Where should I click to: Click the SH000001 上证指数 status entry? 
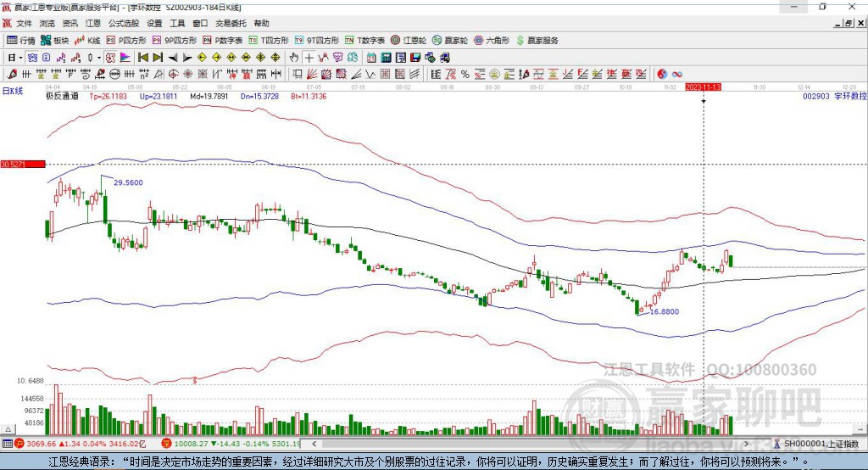[x=817, y=444]
